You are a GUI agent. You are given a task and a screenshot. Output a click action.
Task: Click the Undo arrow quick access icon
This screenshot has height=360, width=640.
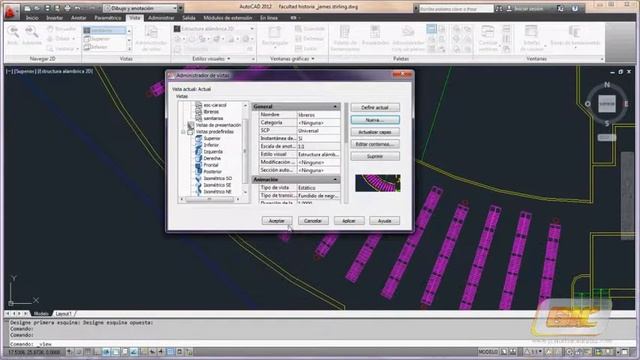coord(77,8)
